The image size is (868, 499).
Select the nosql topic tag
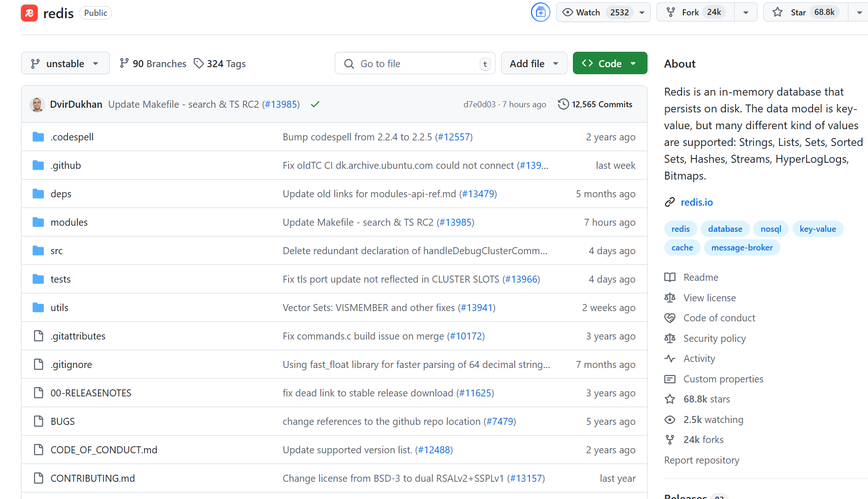coord(771,229)
